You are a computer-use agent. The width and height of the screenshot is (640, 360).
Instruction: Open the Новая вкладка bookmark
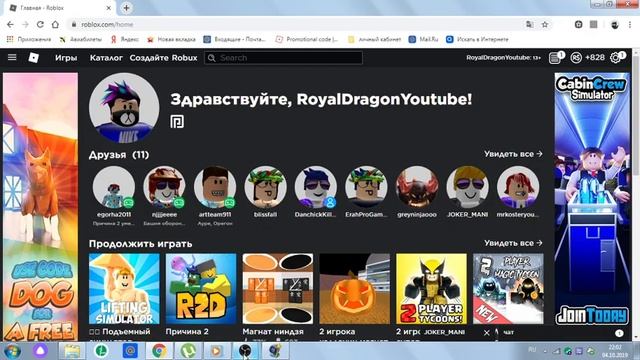[x=171, y=39]
